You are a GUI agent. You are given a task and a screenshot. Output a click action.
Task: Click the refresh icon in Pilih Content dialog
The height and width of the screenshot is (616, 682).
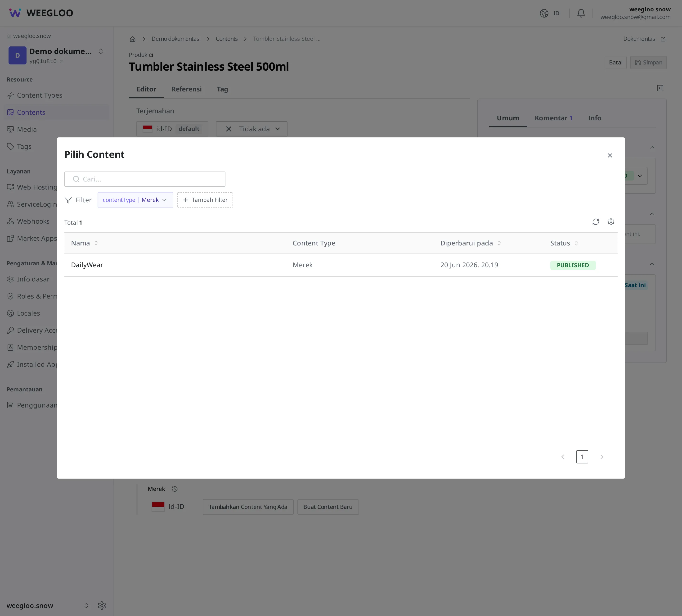595,222
